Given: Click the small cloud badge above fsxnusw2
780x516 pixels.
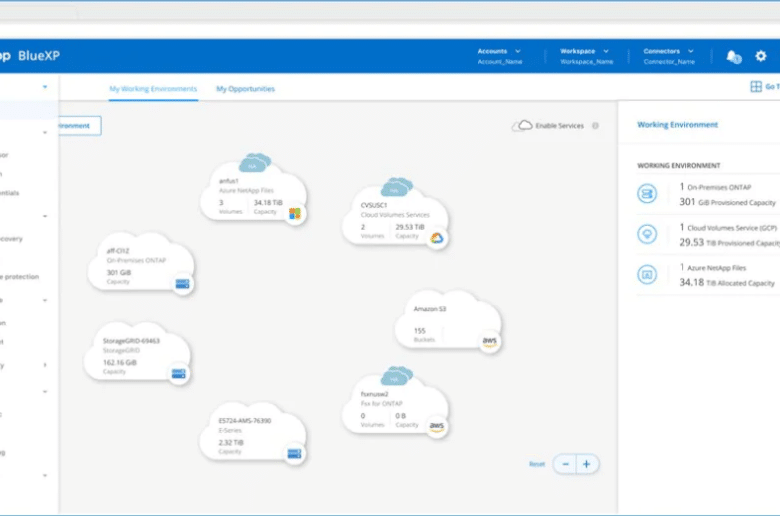Looking at the screenshot, I should pyautogui.click(x=396, y=376).
